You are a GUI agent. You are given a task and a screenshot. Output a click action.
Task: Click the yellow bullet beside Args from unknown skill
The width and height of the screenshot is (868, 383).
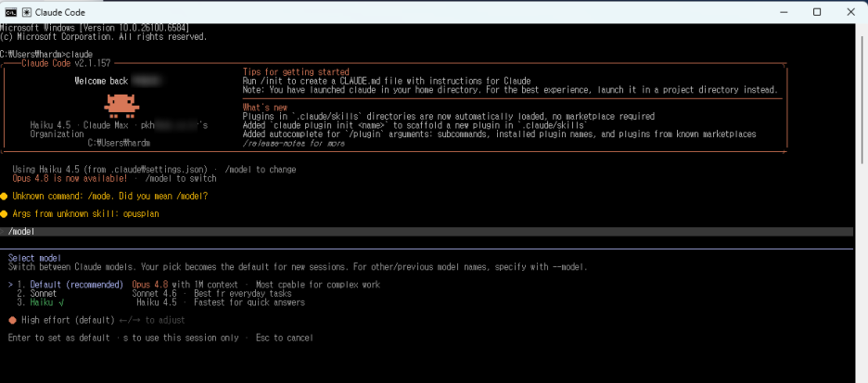(x=4, y=213)
